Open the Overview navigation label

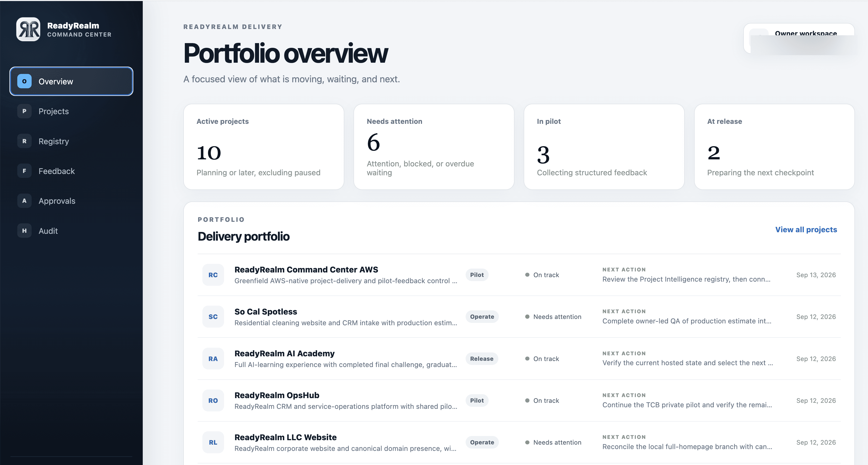pos(56,82)
